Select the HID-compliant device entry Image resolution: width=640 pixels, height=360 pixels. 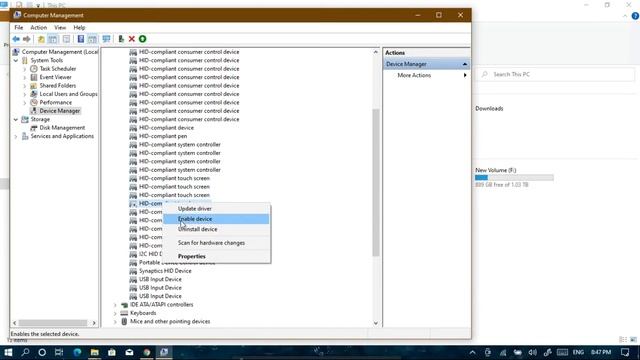pyautogui.click(x=166, y=128)
